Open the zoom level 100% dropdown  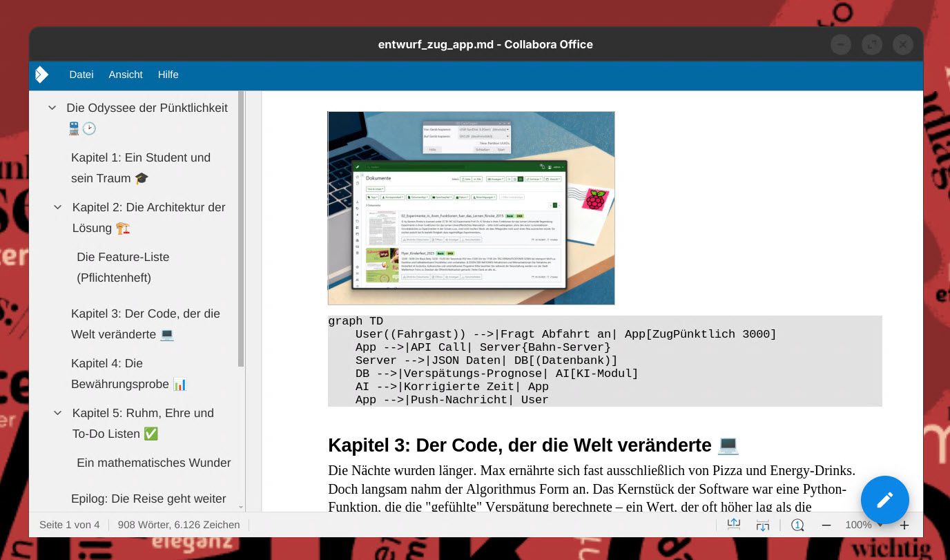pos(863,525)
